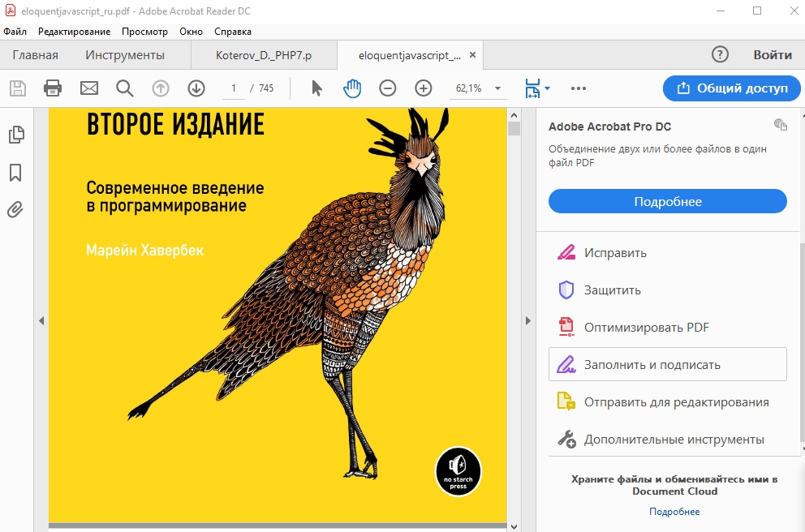This screenshot has height=532, width=805.
Task: Close the eloquentjavascript tab
Action: (473, 54)
